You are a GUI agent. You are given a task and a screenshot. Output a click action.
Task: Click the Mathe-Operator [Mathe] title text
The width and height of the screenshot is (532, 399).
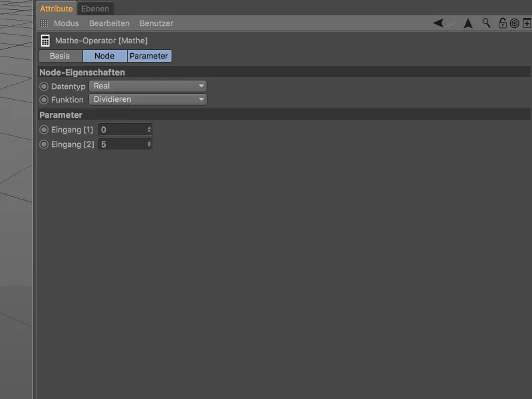[102, 41]
